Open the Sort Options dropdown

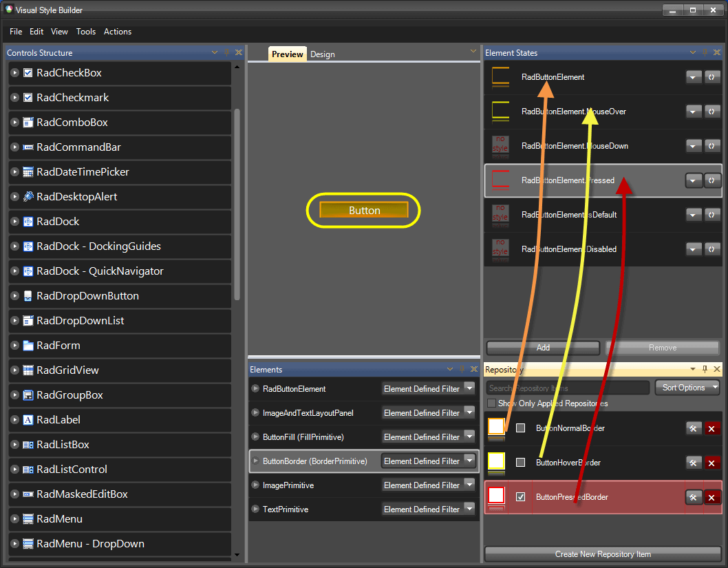click(x=687, y=387)
